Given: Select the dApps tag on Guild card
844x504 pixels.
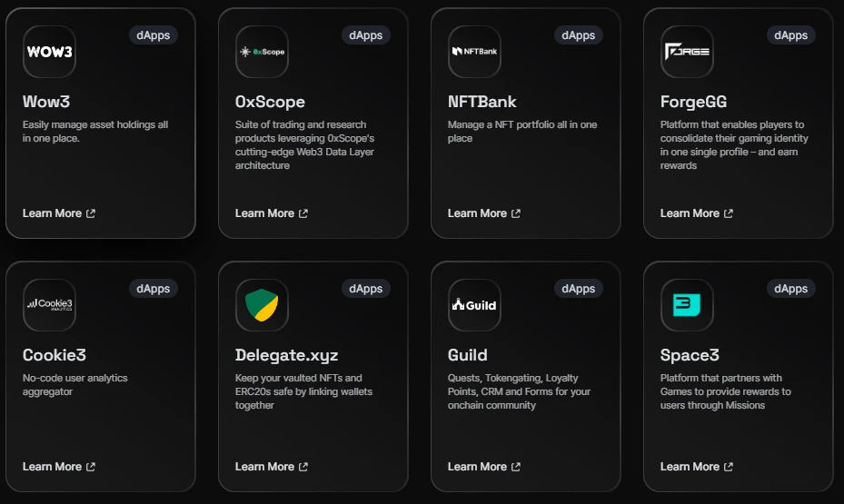Looking at the screenshot, I should coord(578,289).
